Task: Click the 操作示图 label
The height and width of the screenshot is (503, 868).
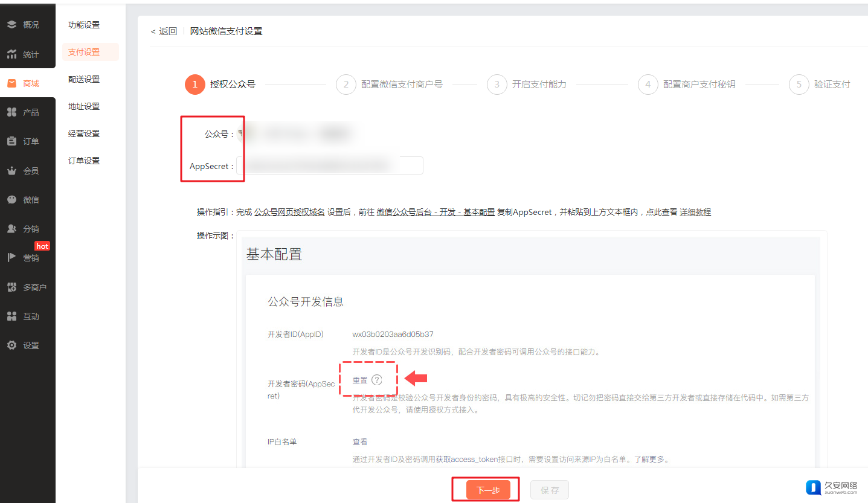Action: point(215,235)
